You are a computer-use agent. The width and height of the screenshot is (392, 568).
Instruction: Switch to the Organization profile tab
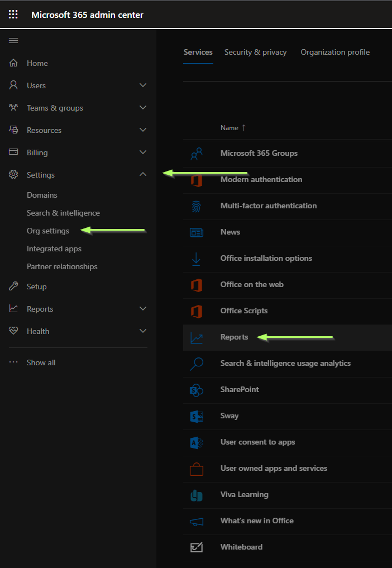tap(335, 52)
